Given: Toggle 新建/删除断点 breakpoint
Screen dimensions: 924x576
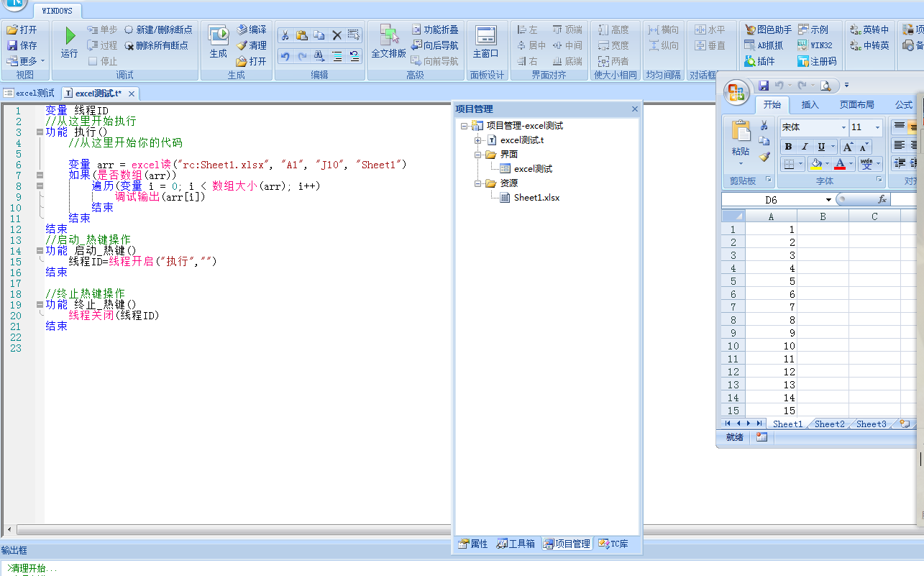Looking at the screenshot, I should point(157,29).
